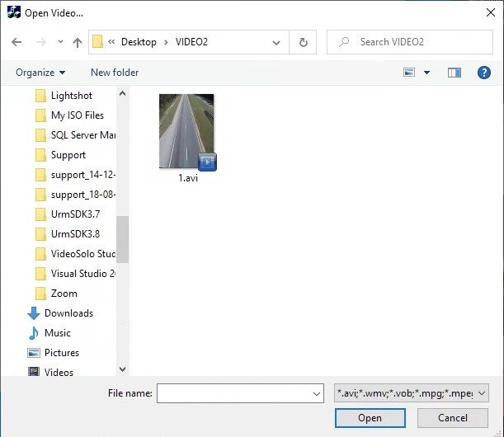Viewport: 504px width, 437px height.
Task: Toggle the preview pane
Action: tap(455, 73)
